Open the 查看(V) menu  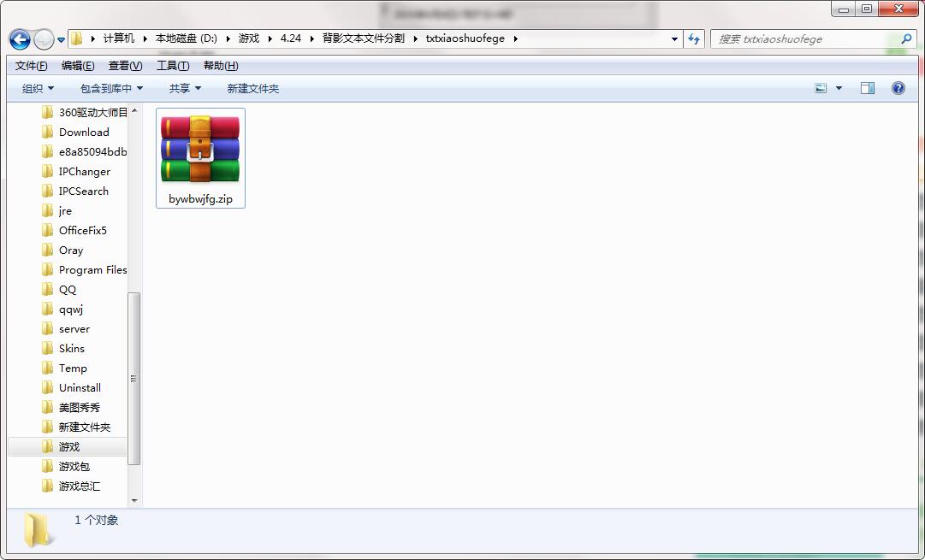click(x=125, y=66)
